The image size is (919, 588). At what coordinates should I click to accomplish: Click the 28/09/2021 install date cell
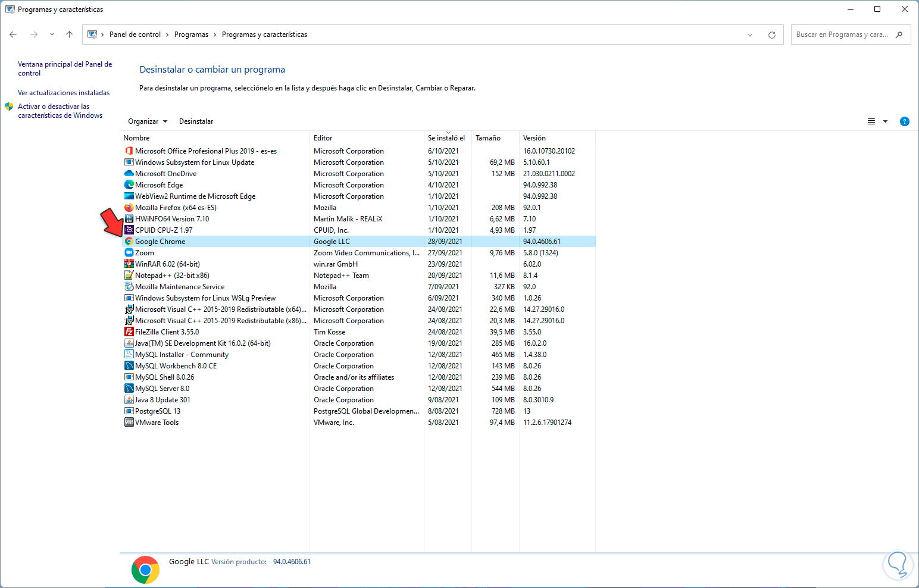pyautogui.click(x=445, y=242)
